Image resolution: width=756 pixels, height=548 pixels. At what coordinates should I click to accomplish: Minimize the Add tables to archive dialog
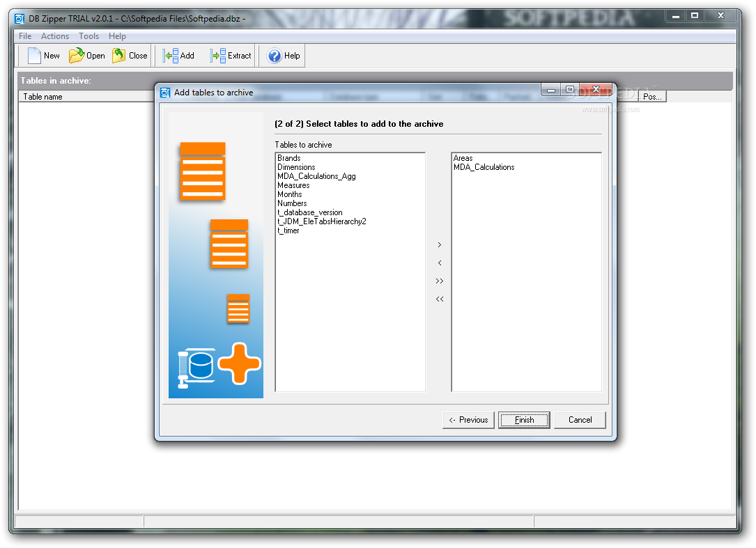(x=551, y=90)
